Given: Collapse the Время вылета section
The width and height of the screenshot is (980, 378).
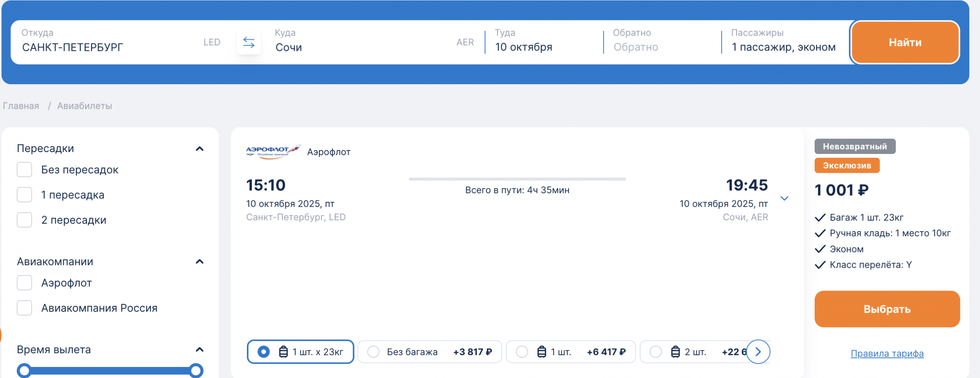Looking at the screenshot, I should coord(199,350).
